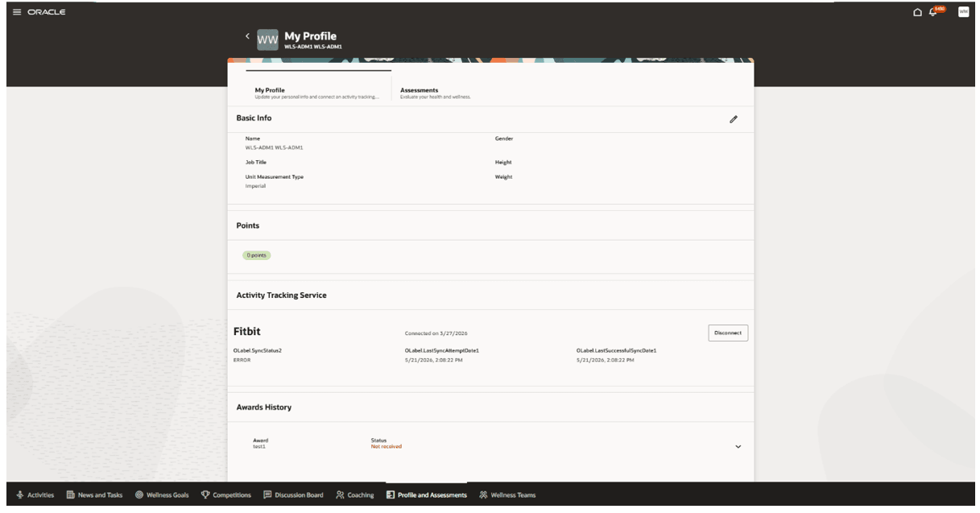980x513 pixels.
Task: Select Profile and Assessments navigation item
Action: click(427, 495)
